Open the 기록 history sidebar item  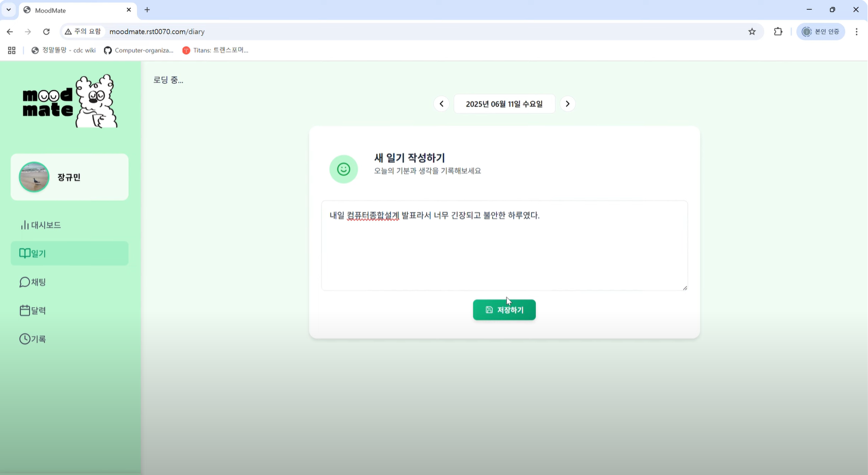33,339
